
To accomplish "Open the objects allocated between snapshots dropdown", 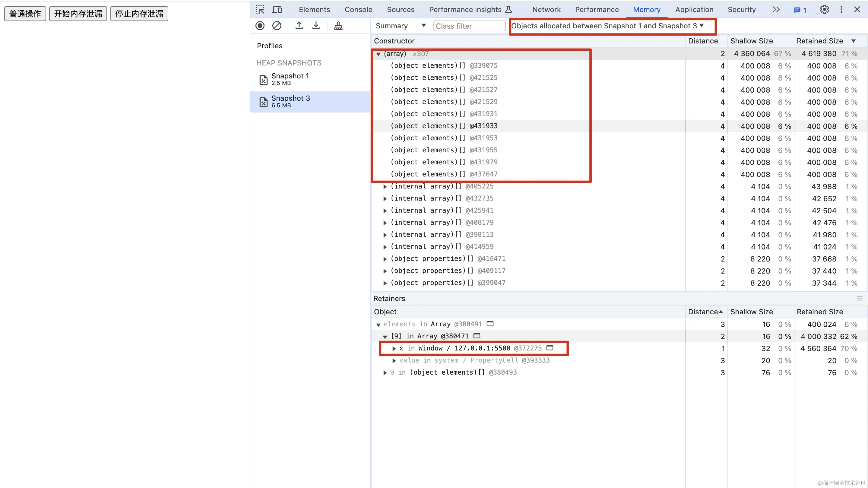I will click(607, 26).
